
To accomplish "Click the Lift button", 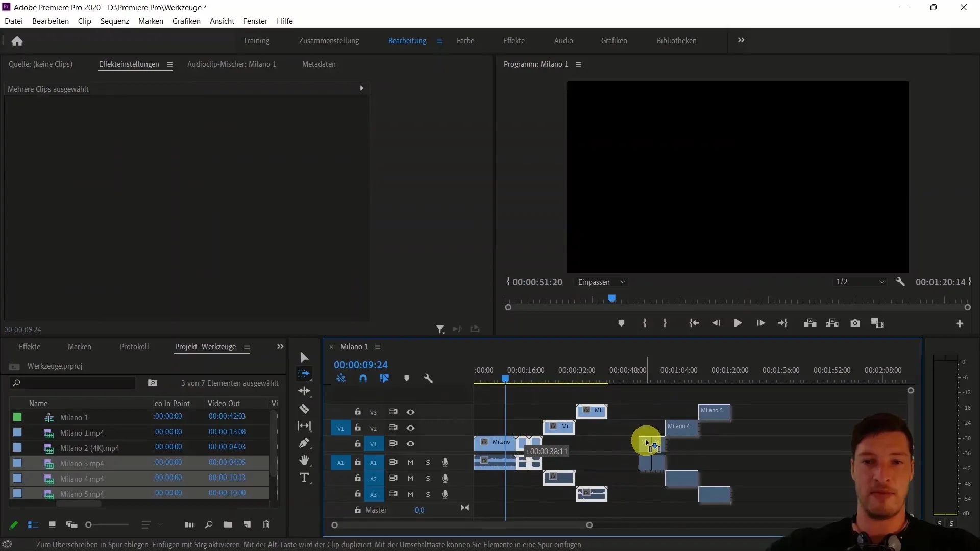I will 810,323.
